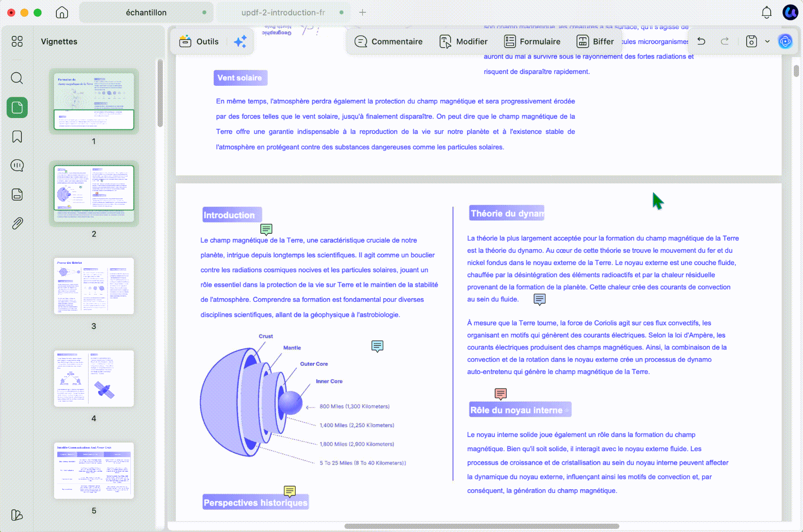Open the attachments paperclip icon
This screenshot has width=803, height=532.
pyautogui.click(x=17, y=223)
